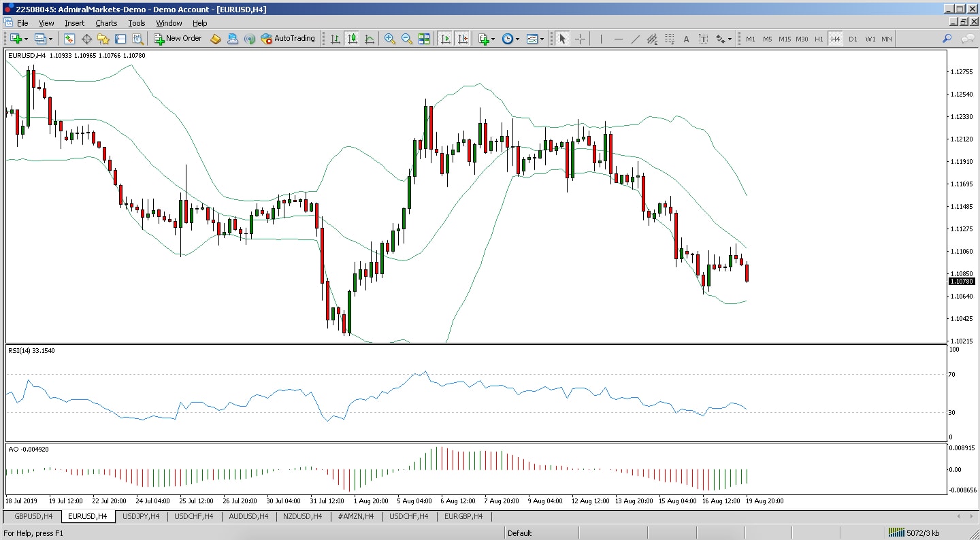Open the Market Watch icon
The image size is (980, 540).
pos(69,39)
